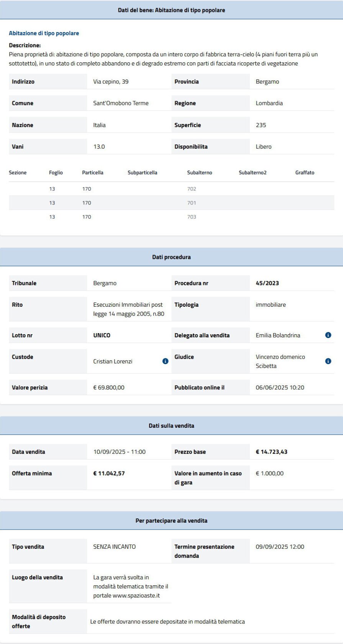Select regione value 'Lombardia'
This screenshot has width=343, height=644.
click(x=269, y=103)
